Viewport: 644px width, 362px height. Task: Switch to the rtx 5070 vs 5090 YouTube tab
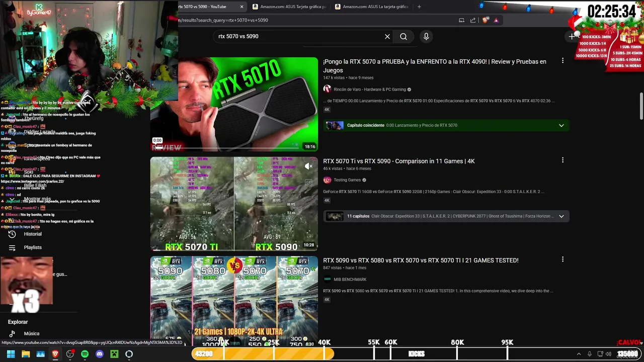pyautogui.click(x=206, y=7)
